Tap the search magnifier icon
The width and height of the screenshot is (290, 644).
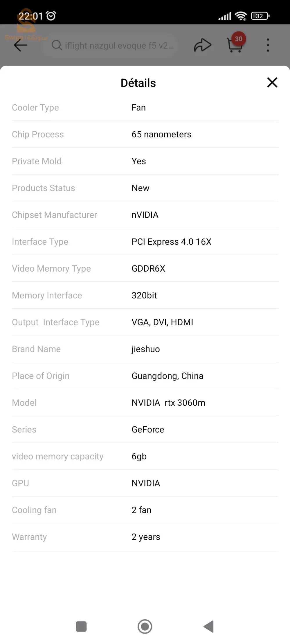[57, 45]
